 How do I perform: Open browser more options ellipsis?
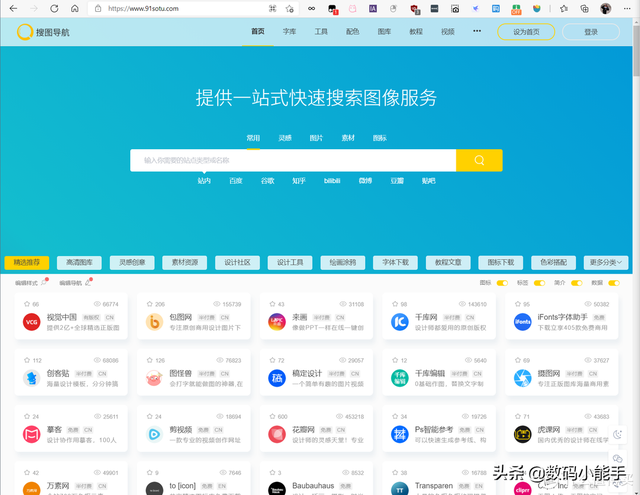(x=627, y=9)
